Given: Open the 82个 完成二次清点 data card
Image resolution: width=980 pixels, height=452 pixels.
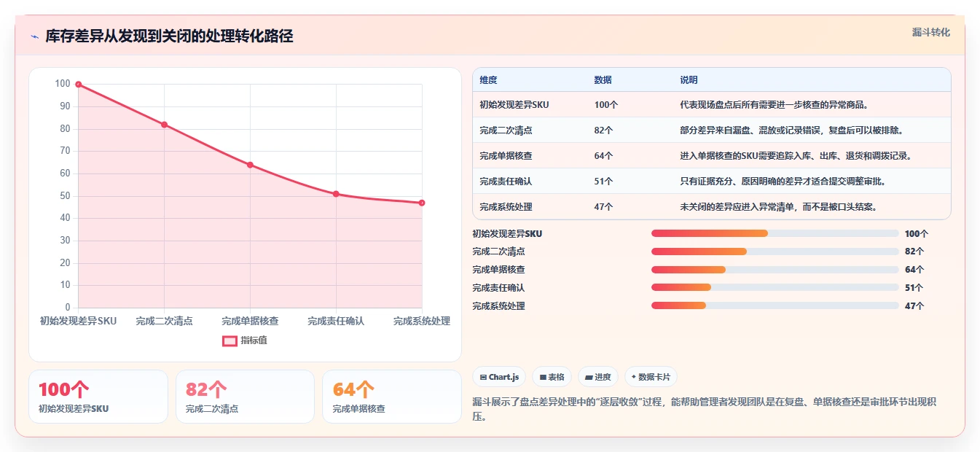Looking at the screenshot, I should click(245, 397).
